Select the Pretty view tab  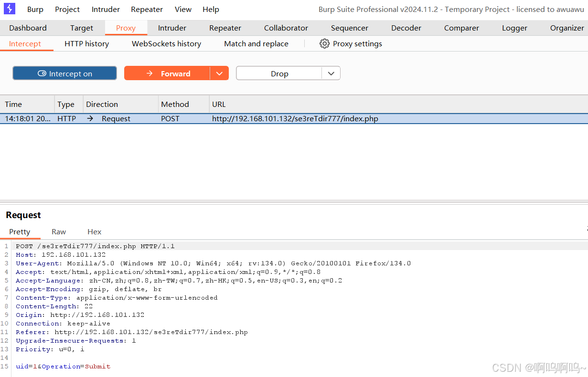pyautogui.click(x=20, y=232)
